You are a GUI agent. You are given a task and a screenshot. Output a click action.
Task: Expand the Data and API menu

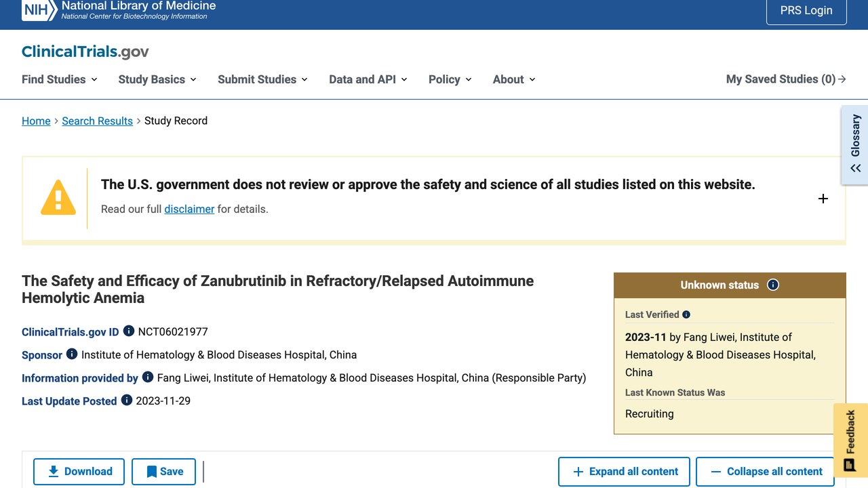coord(368,79)
